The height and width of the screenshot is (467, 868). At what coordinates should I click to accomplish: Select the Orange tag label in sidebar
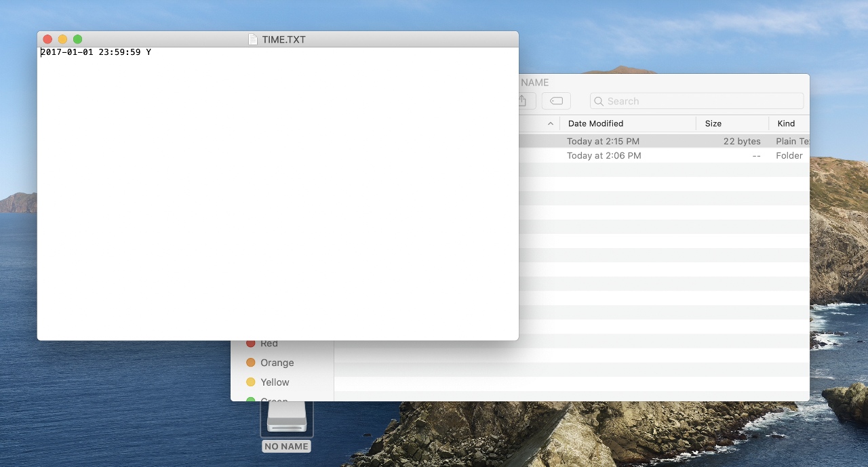(x=277, y=363)
